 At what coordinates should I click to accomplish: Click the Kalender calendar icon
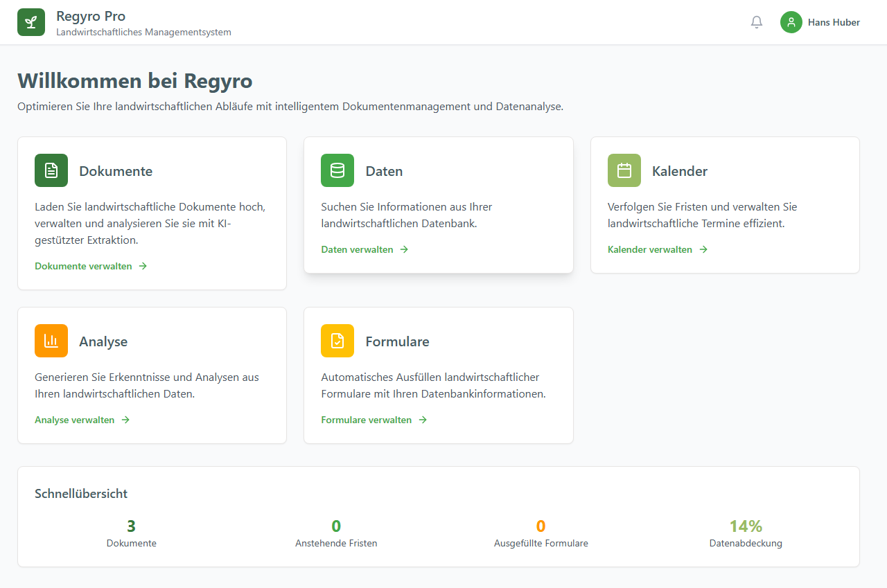624,170
